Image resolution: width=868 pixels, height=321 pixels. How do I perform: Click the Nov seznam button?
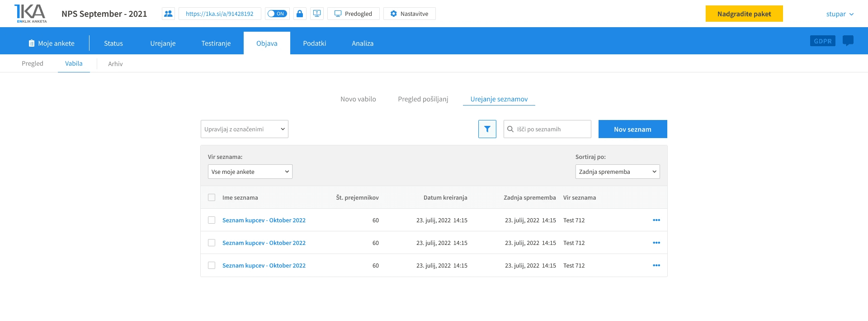coord(633,129)
